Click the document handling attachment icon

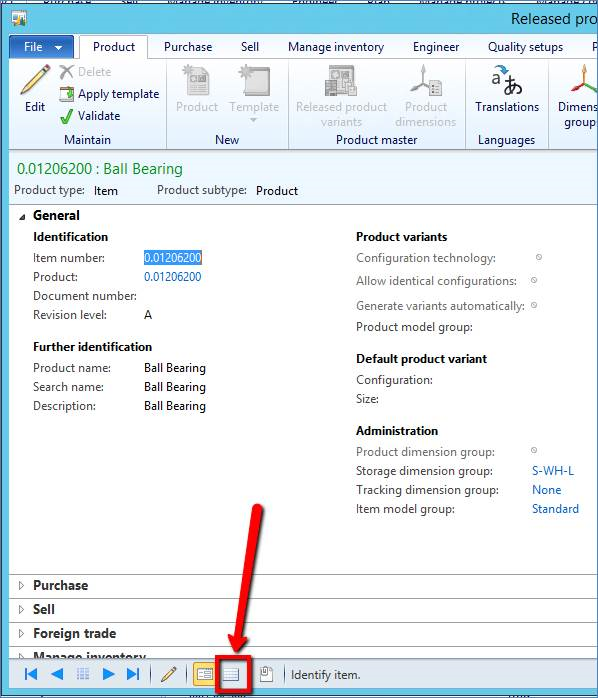click(x=266, y=674)
